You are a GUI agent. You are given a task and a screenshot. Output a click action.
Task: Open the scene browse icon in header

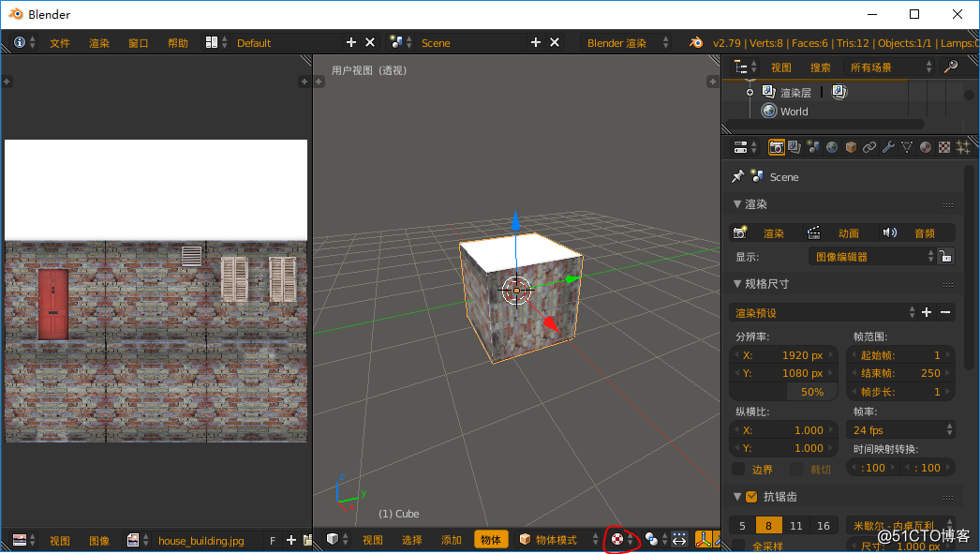point(400,42)
